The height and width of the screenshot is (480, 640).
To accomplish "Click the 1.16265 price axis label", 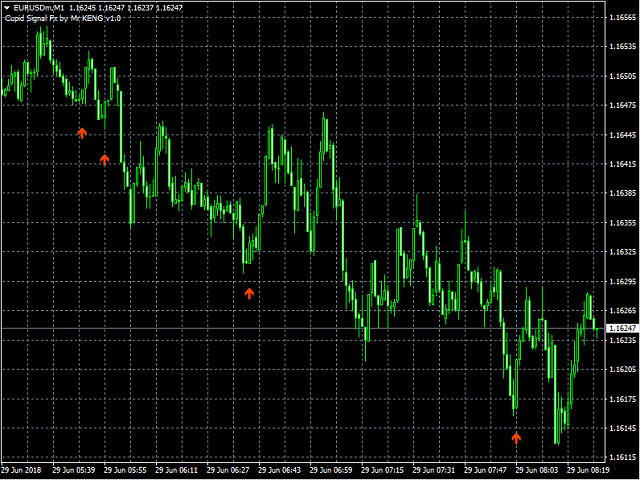I will pos(622,311).
